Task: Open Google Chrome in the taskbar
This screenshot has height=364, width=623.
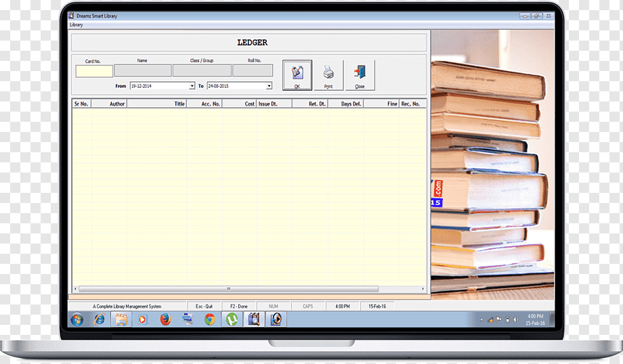Action: coord(210,319)
